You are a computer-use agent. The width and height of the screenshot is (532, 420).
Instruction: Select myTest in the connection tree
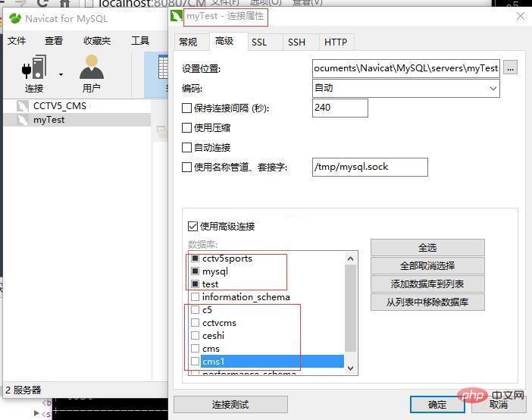(x=49, y=120)
